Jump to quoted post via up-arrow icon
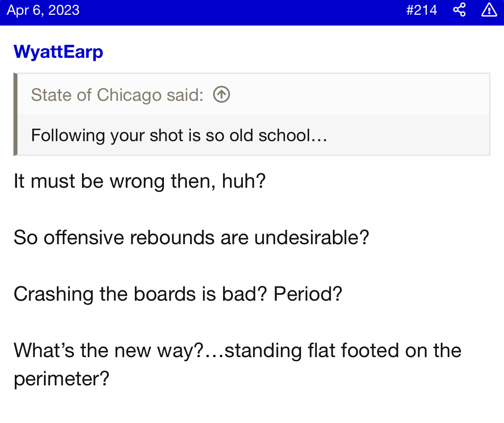 pos(221,95)
